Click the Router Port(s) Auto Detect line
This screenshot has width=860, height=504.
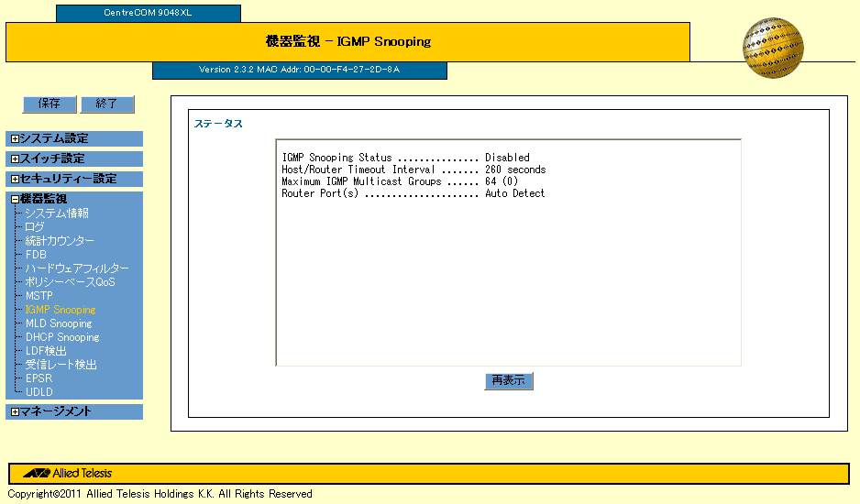click(x=413, y=193)
